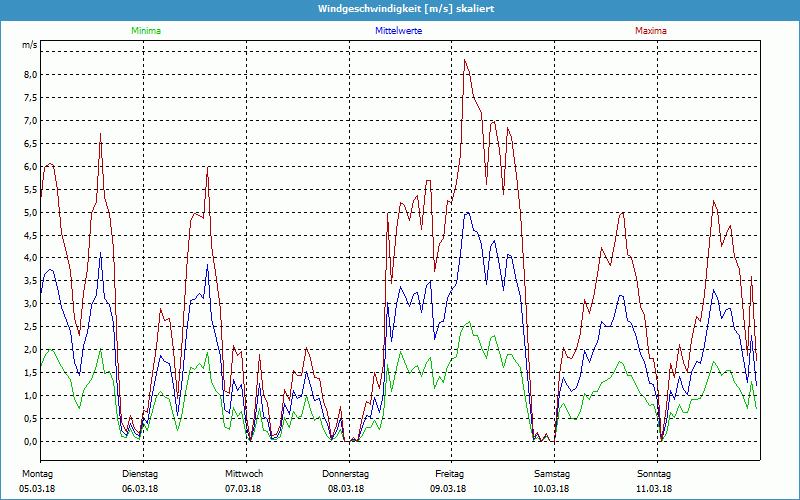This screenshot has width=800, height=500.
Task: Select the red 'Maxima' legend label
Action: point(651,31)
